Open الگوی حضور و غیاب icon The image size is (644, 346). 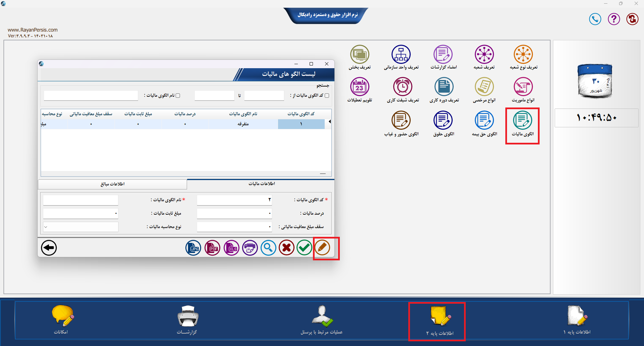click(401, 120)
